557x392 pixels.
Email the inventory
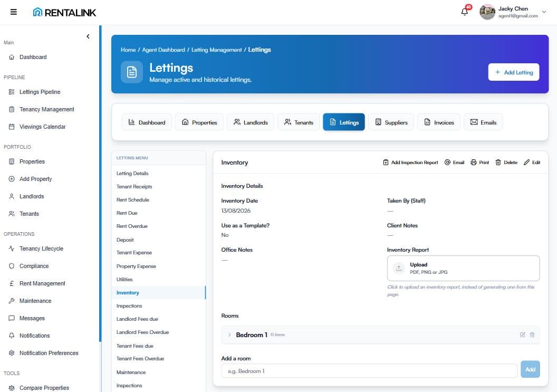[x=454, y=162]
